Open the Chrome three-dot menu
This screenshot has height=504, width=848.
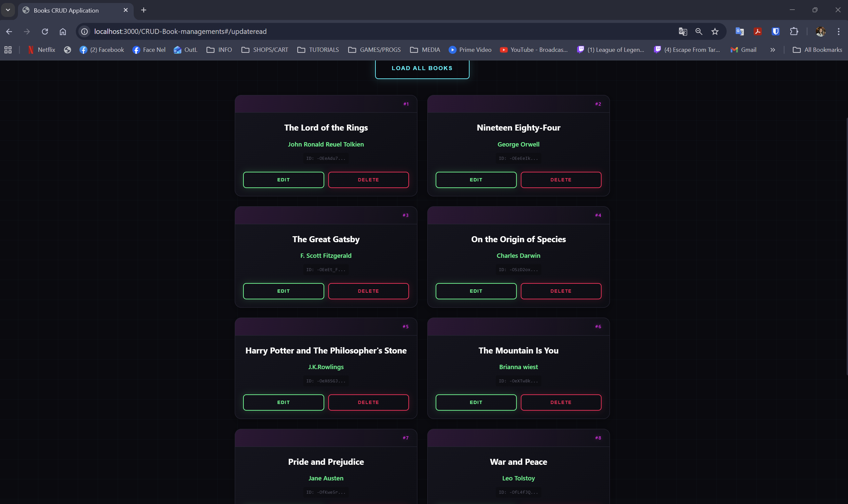point(838,32)
